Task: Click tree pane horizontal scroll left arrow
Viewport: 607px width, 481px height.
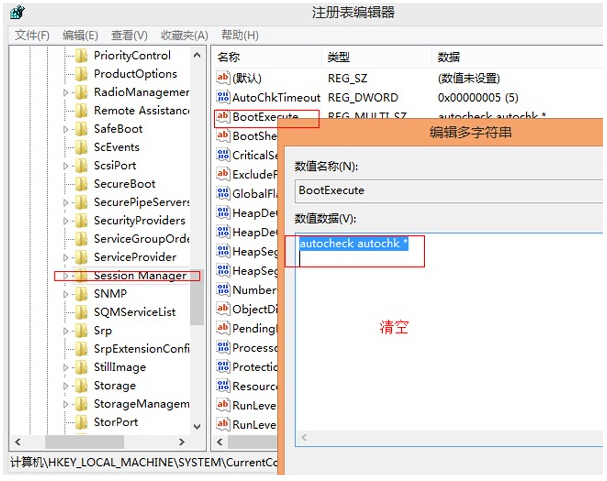Action: click(18, 442)
